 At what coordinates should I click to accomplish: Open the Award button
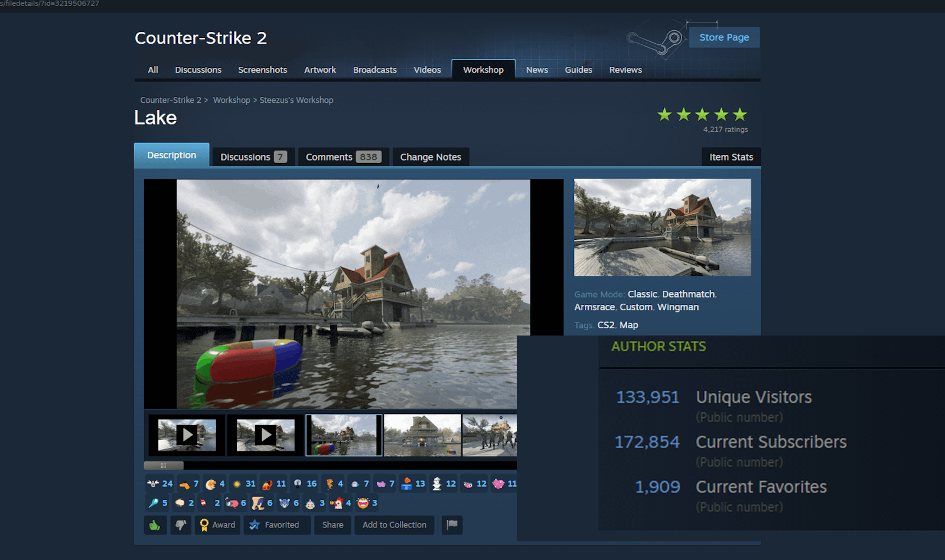pyautogui.click(x=218, y=525)
